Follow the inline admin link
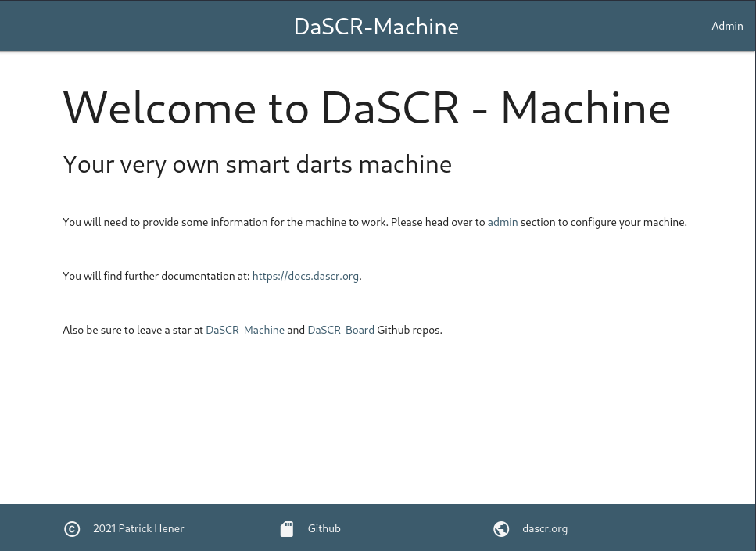This screenshot has width=756, height=551. pos(503,222)
